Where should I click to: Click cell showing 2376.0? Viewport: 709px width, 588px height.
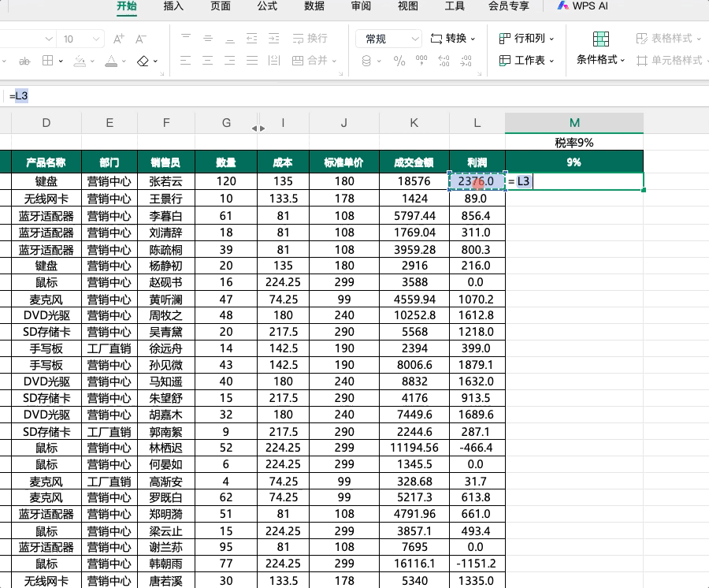coord(477,181)
